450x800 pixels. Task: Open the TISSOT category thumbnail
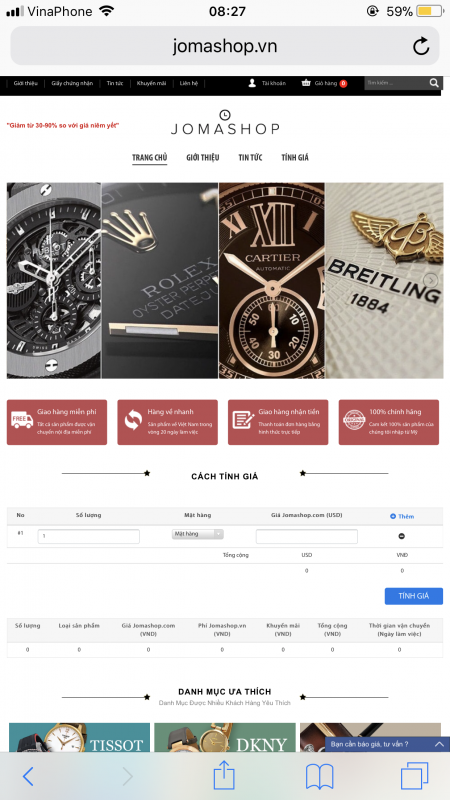pyautogui.click(x=80, y=737)
